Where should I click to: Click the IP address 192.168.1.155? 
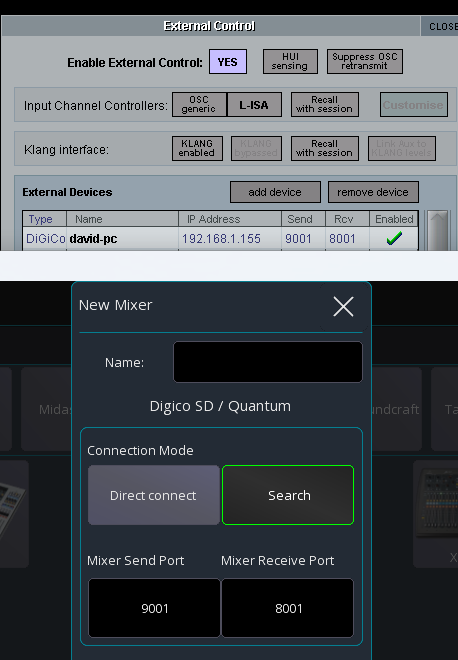[x=229, y=239]
